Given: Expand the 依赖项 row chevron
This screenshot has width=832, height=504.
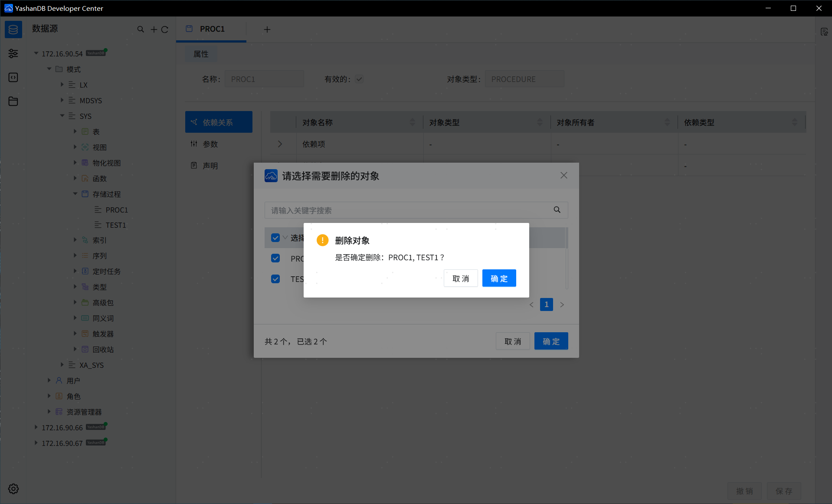Looking at the screenshot, I should [280, 144].
